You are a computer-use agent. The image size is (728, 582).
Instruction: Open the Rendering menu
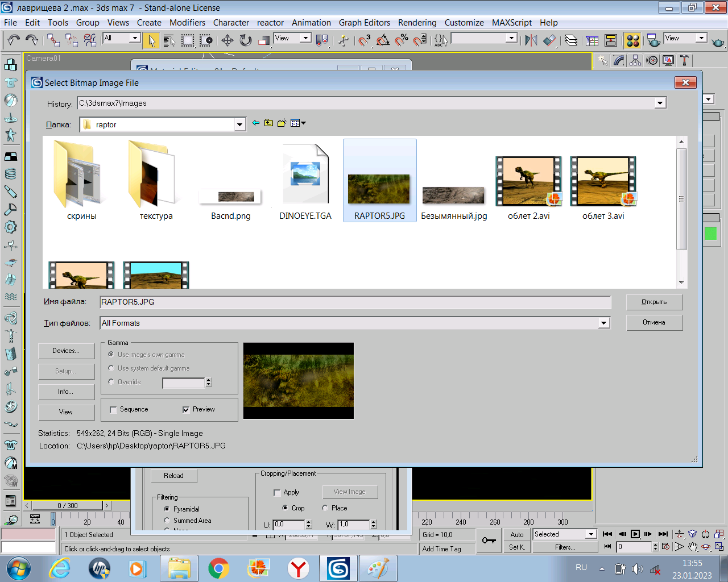click(417, 23)
